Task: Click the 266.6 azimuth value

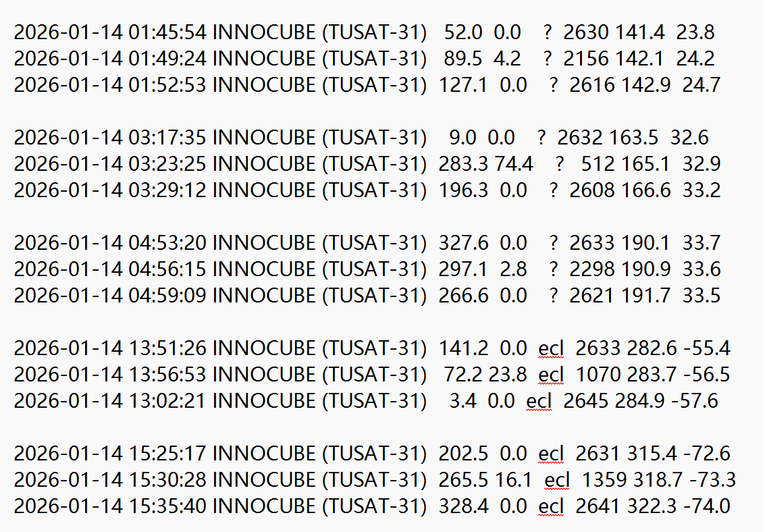Action: coord(463,296)
